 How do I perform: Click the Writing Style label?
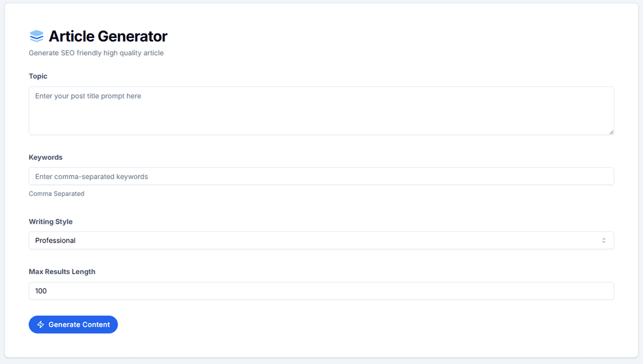point(51,222)
